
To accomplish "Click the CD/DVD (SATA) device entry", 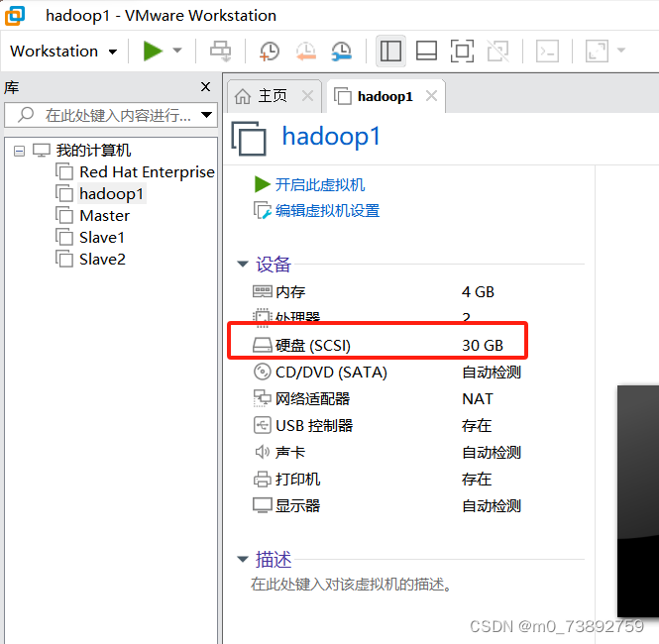I will (331, 373).
